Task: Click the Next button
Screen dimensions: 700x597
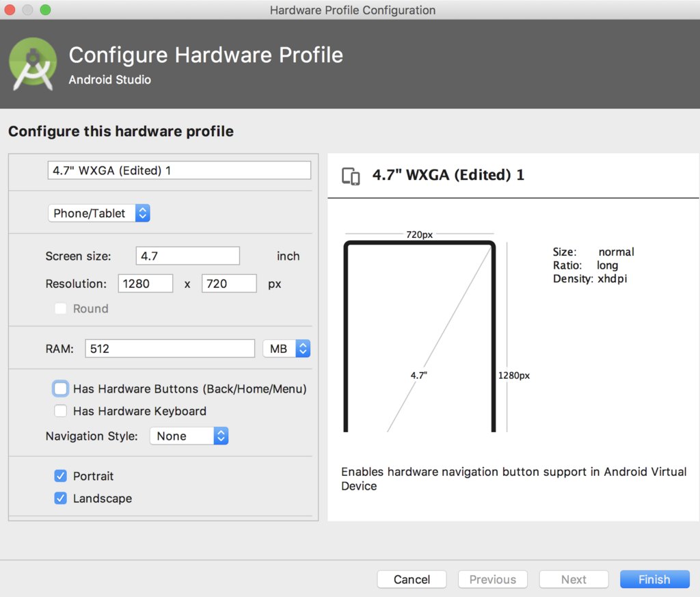Action: (x=574, y=580)
